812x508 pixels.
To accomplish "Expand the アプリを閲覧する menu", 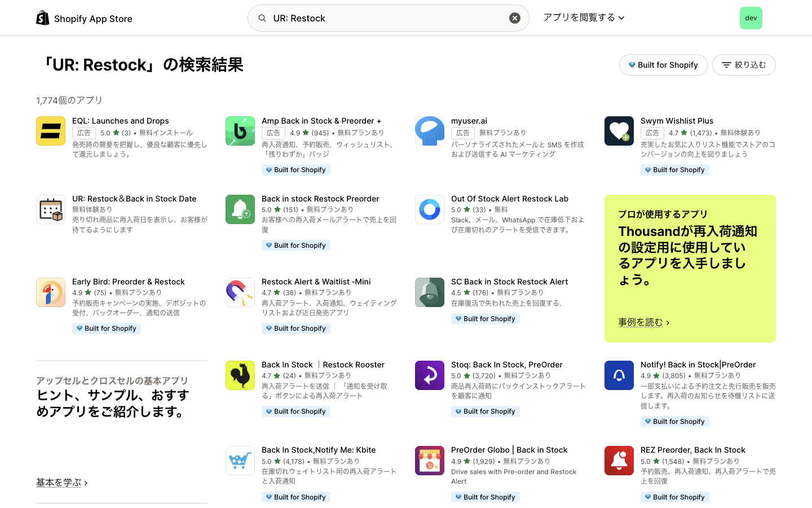I will coord(584,17).
